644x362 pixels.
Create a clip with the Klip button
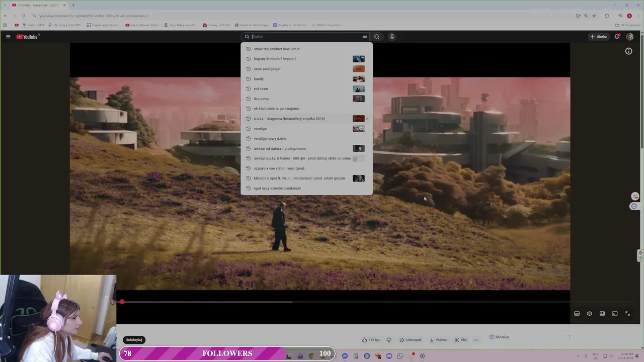coord(460,340)
